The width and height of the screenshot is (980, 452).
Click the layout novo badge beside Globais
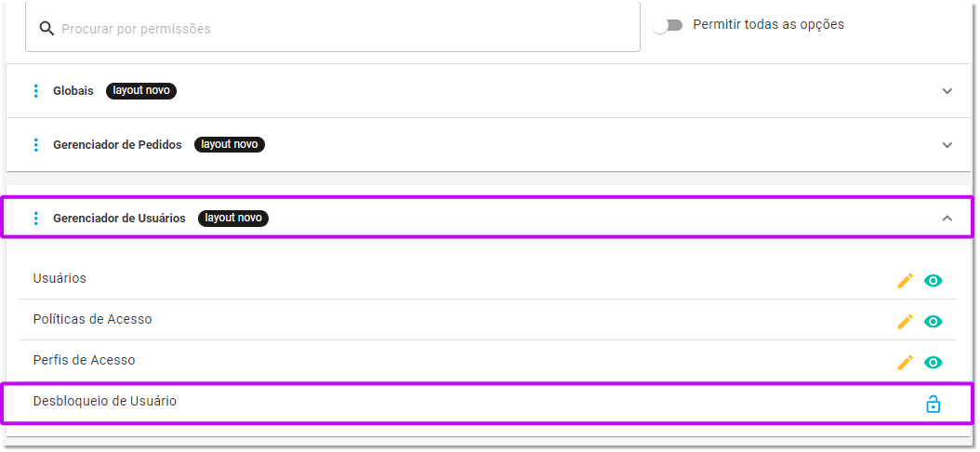(x=141, y=90)
